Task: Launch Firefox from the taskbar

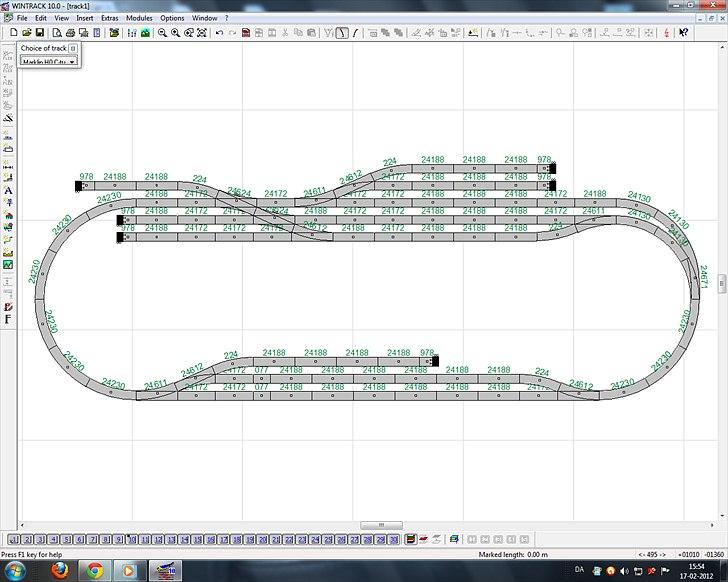Action: click(57, 569)
